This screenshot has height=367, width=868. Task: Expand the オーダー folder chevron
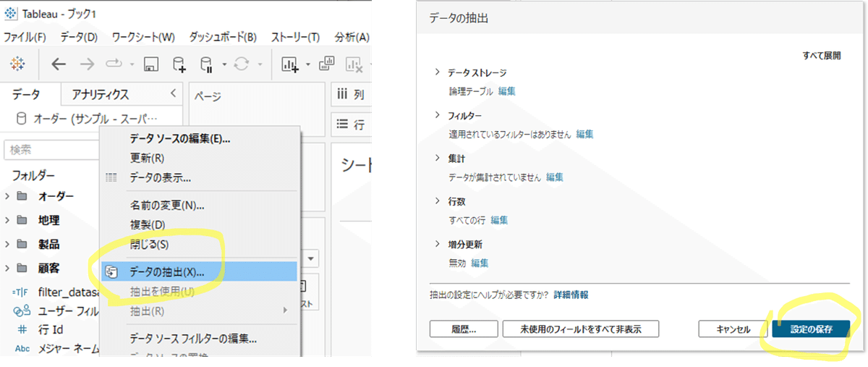pyautogui.click(x=7, y=197)
